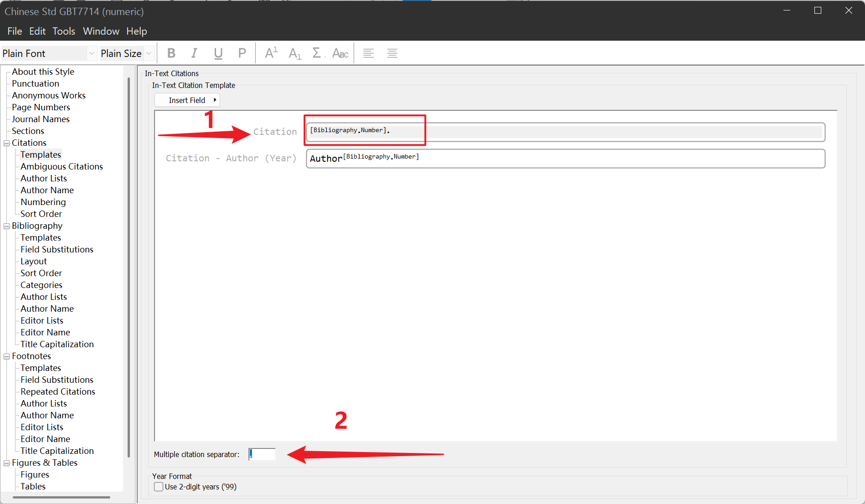
Task: Apply Italic formatting from toolbar
Action: [x=195, y=53]
